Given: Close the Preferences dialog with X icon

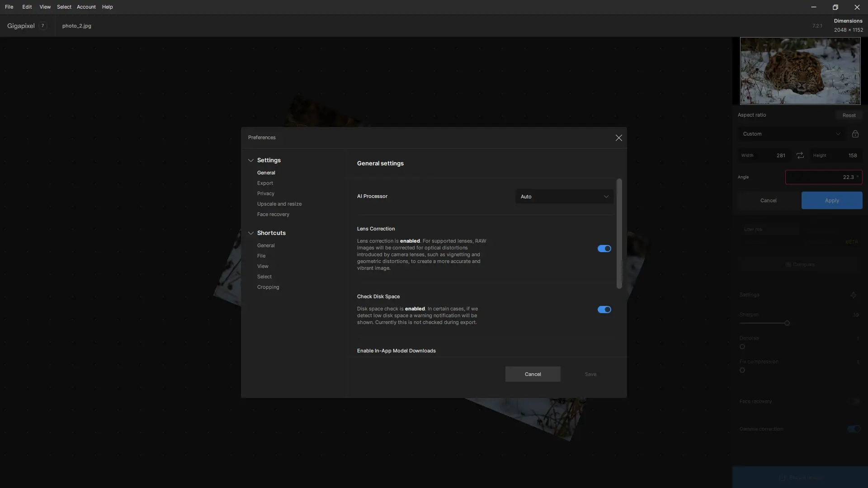Looking at the screenshot, I should tap(618, 138).
